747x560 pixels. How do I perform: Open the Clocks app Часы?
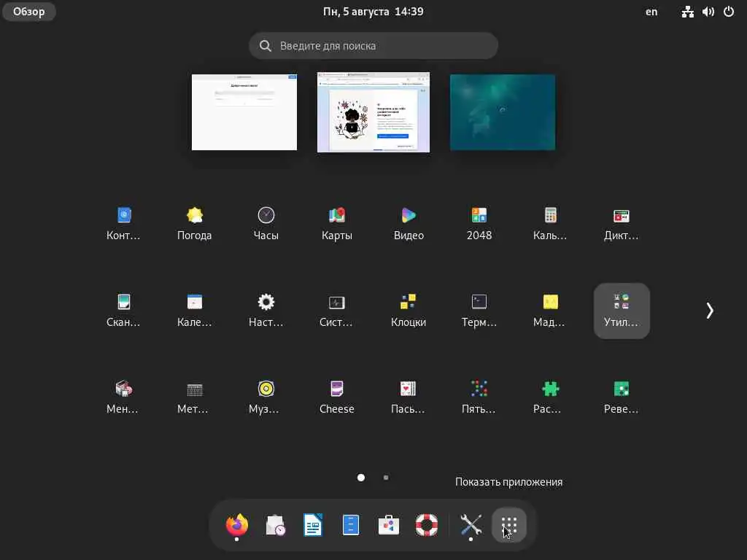pyautogui.click(x=266, y=223)
